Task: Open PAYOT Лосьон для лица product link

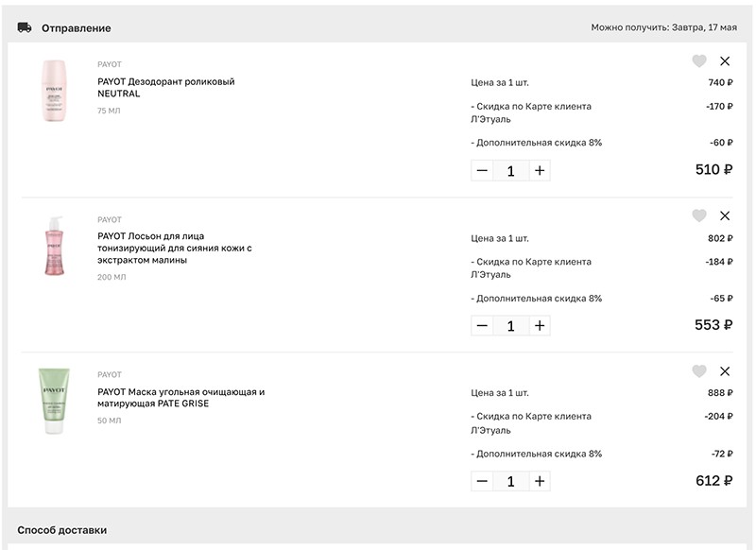Action: pos(175,249)
